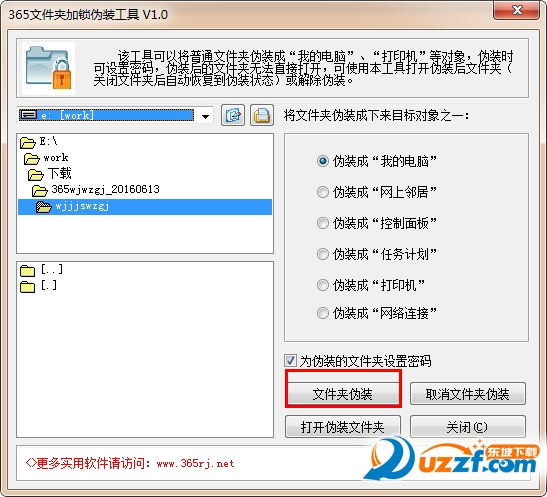This screenshot has width=547, height=497.
Task: Select the 365wjwzgj_20160613 folder in tree
Action: point(105,189)
